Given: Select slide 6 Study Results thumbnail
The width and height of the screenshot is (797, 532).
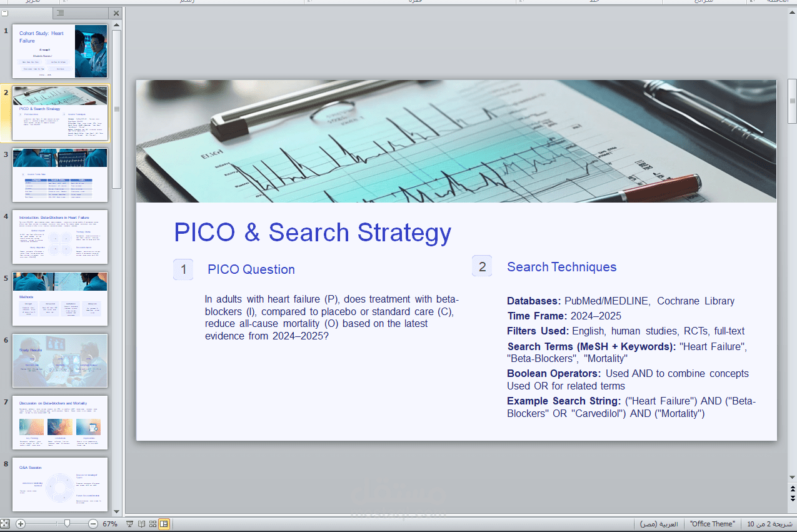Looking at the screenshot, I should [60, 361].
